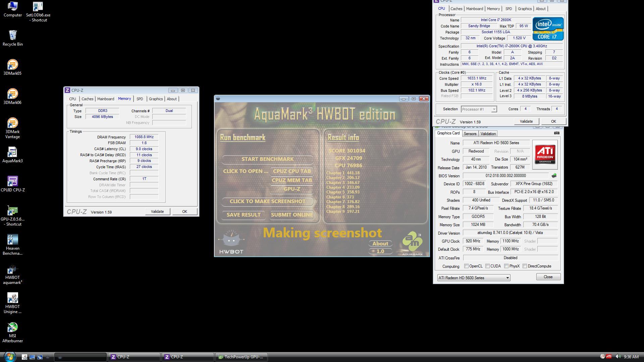The image size is (644, 362).
Task: Open the Sensors tab in GPU-Z
Action: (x=470, y=134)
